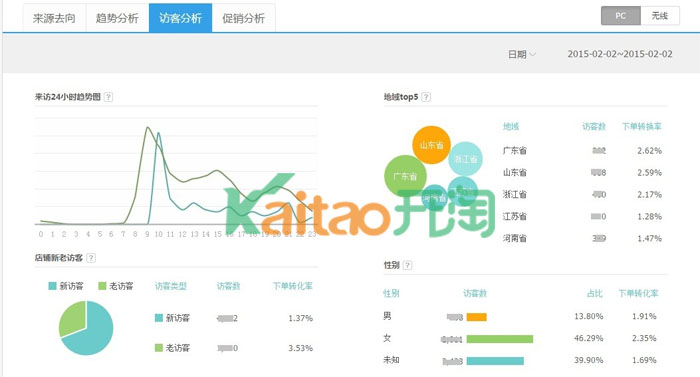This screenshot has width=700, height=377.
Task: Open help icon beside 来访24小时趋势图
Action: pos(108,97)
